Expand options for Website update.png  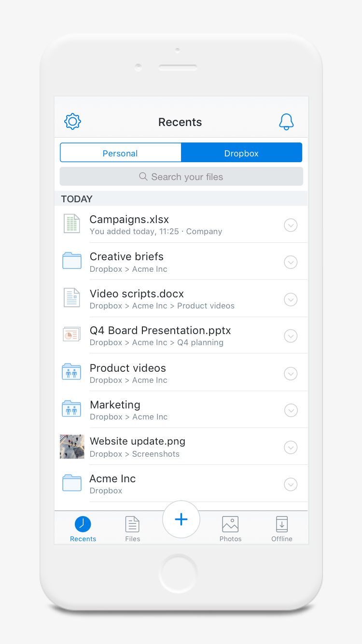point(291,448)
